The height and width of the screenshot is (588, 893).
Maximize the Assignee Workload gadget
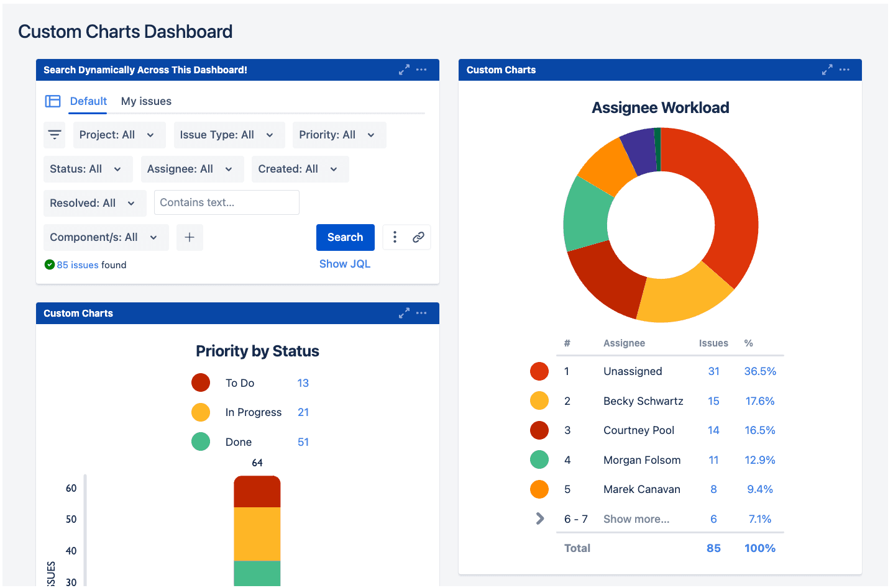tap(827, 70)
